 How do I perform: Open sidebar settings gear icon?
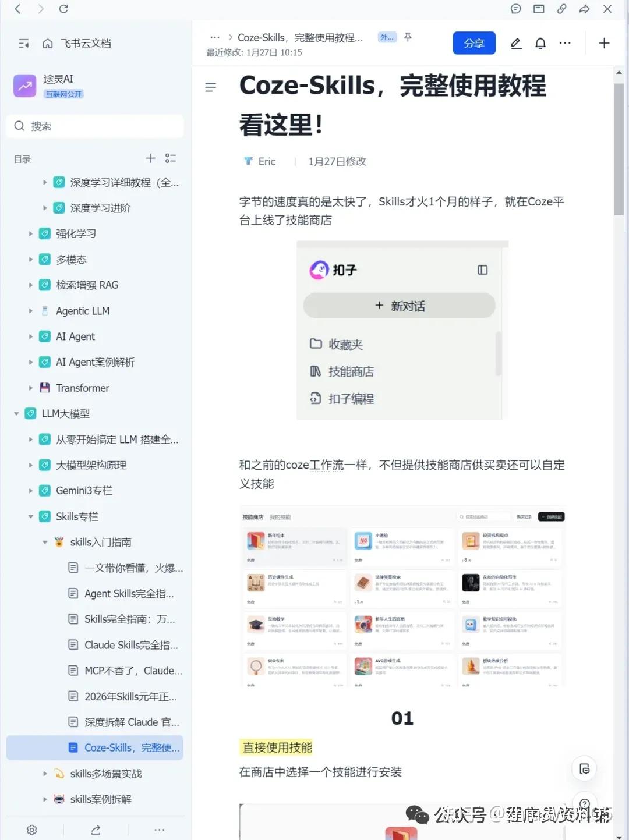pos(31,830)
